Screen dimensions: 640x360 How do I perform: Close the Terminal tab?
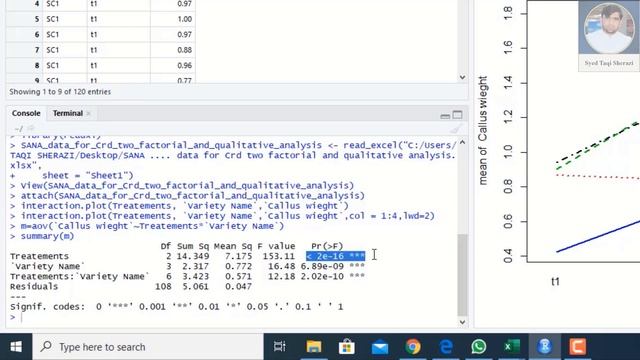[x=89, y=113]
